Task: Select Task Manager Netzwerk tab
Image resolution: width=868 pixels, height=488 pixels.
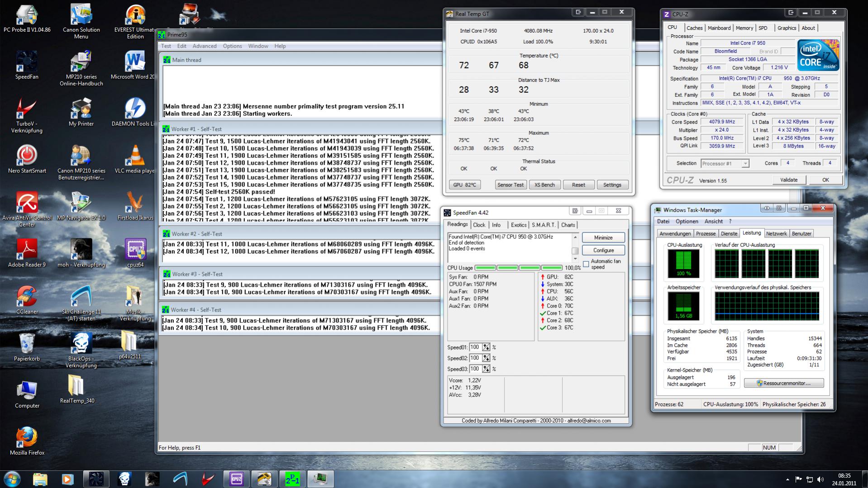Action: (x=776, y=233)
